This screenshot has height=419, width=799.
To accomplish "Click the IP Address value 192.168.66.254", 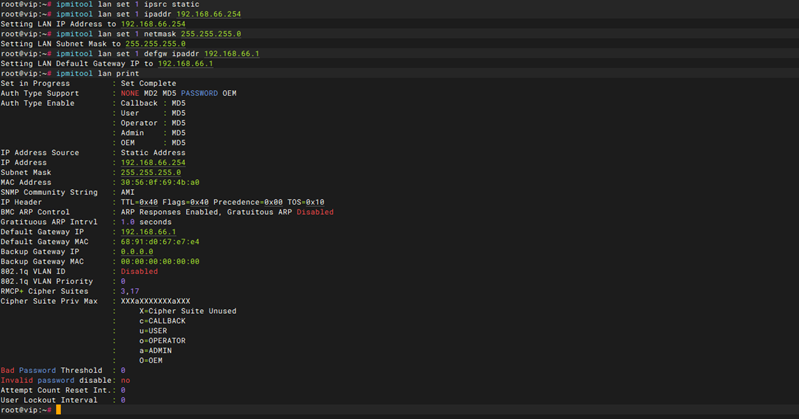I will tap(153, 163).
